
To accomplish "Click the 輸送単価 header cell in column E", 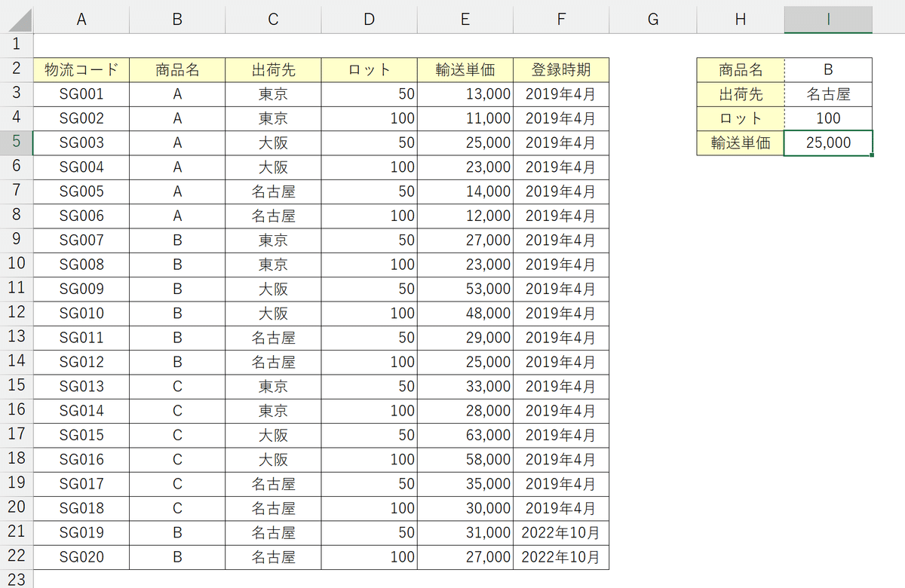I will pos(465,70).
